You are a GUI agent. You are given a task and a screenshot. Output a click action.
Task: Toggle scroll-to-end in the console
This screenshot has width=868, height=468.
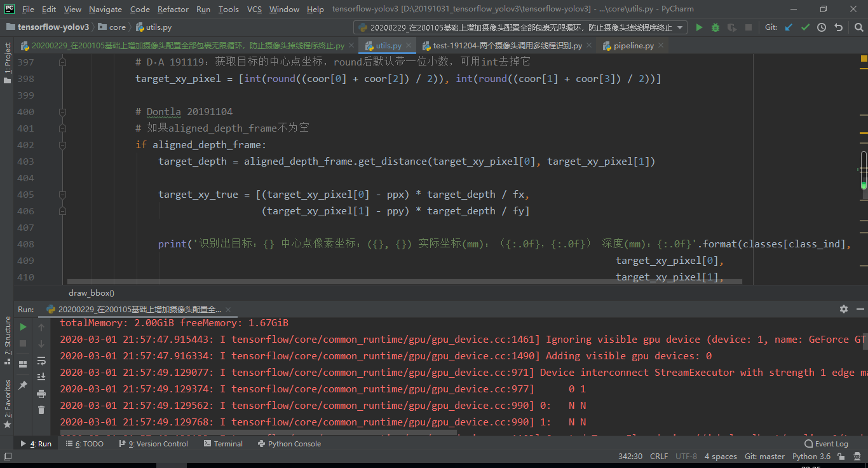pos(41,377)
